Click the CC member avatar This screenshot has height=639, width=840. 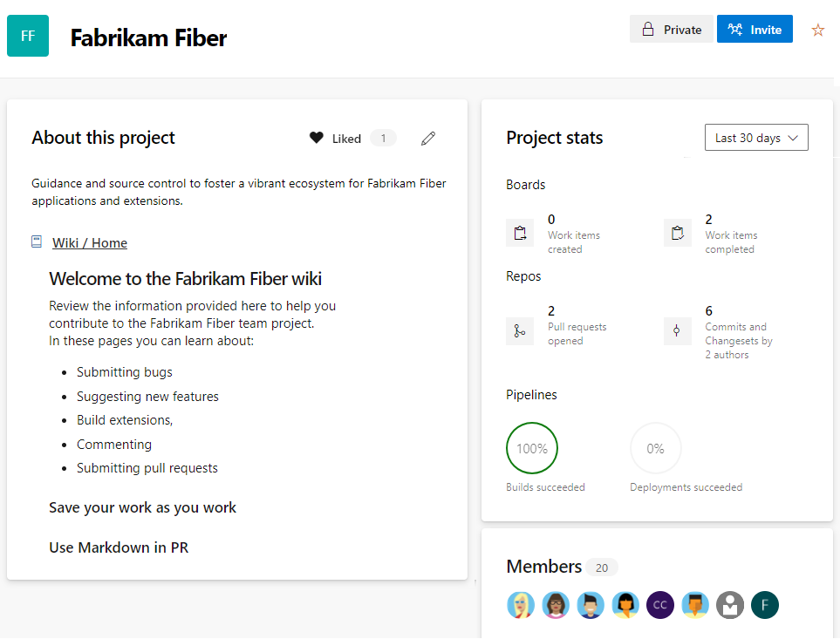click(x=660, y=604)
